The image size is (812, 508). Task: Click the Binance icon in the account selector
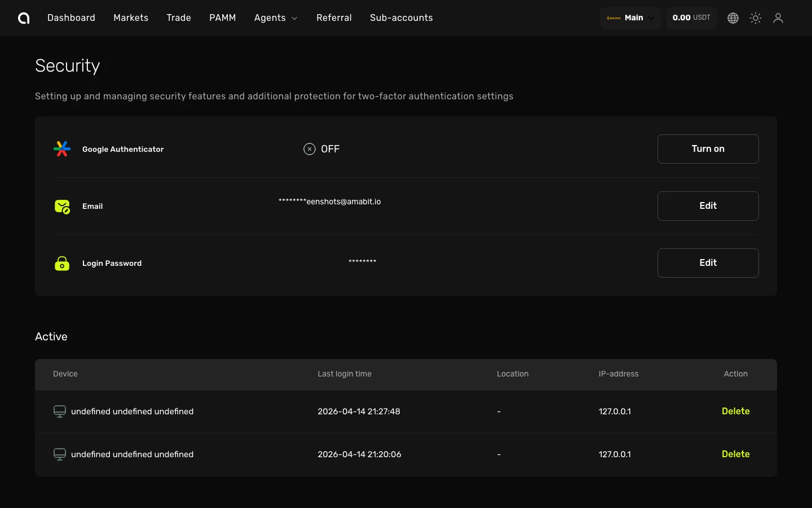(x=614, y=17)
